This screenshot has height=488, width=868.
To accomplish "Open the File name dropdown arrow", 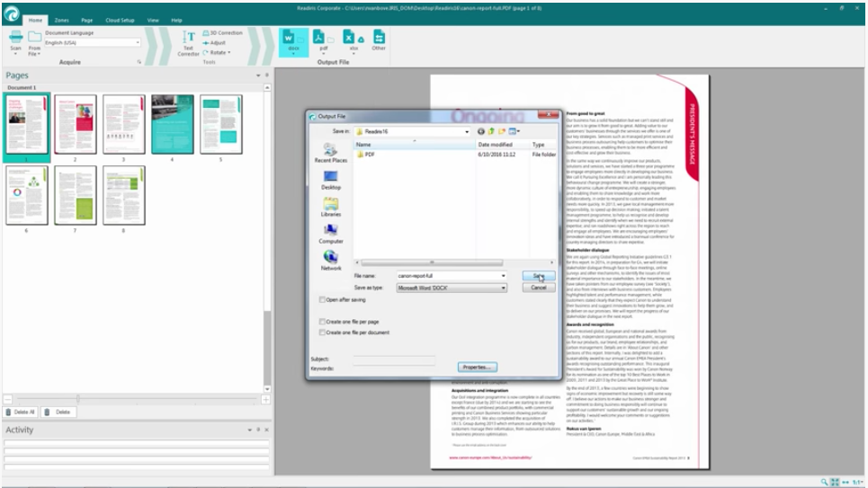I will coord(503,276).
